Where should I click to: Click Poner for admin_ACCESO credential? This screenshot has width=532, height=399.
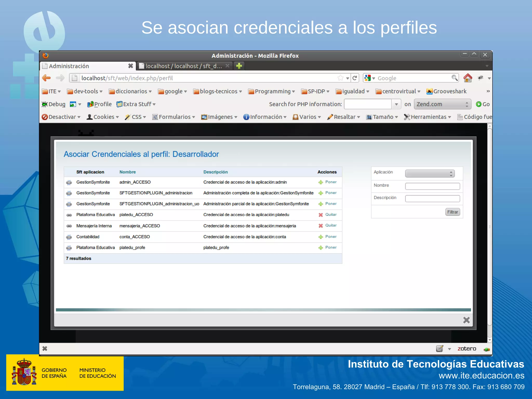point(328,182)
